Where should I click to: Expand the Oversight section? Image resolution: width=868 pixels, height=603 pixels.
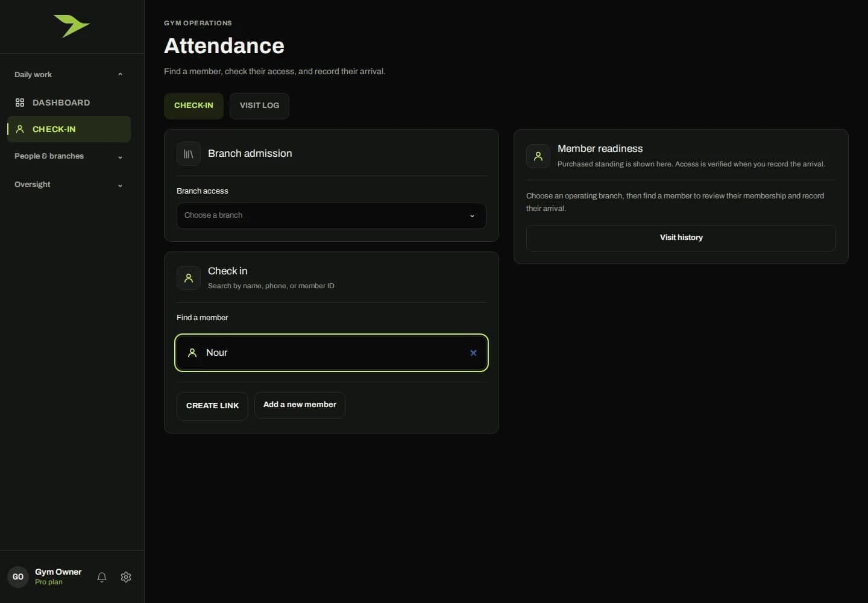pyautogui.click(x=69, y=185)
